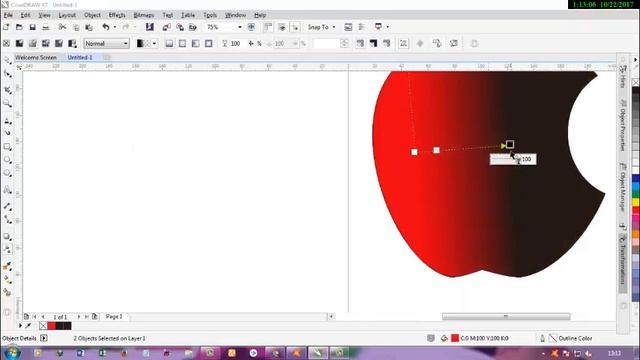Expand the Object Details arrow
This screenshot has height=360, width=640.
pos(44,338)
